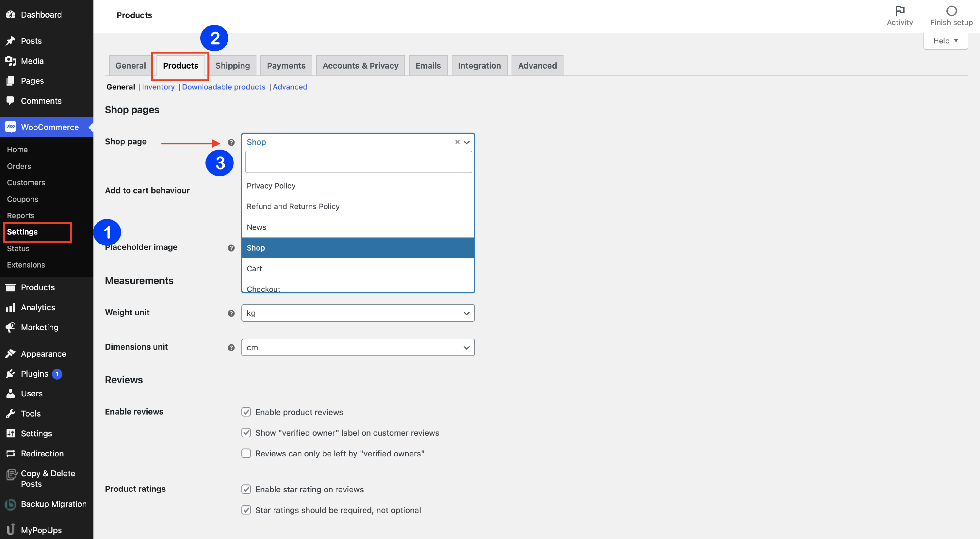Open the Inventory sub-section link

(158, 87)
